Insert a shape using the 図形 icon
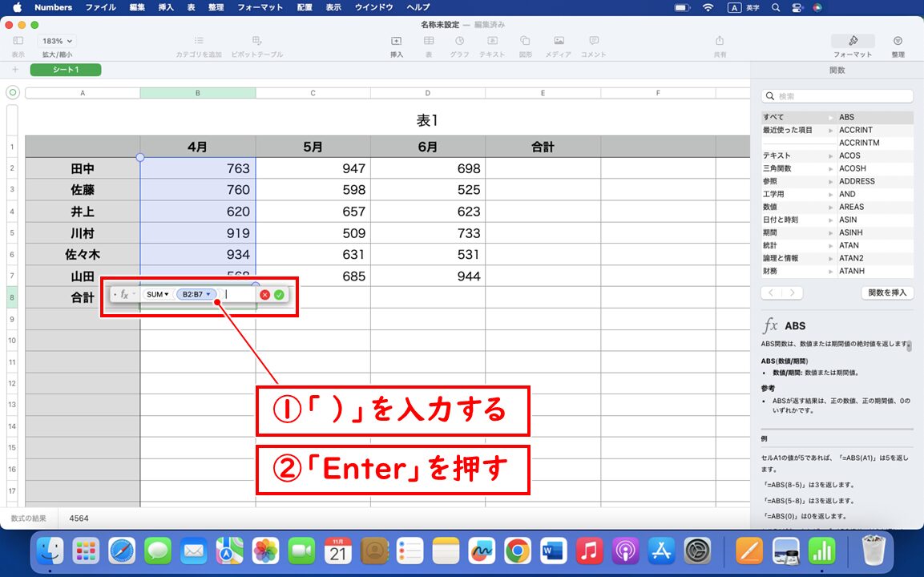This screenshot has height=577, width=924. click(x=525, y=44)
